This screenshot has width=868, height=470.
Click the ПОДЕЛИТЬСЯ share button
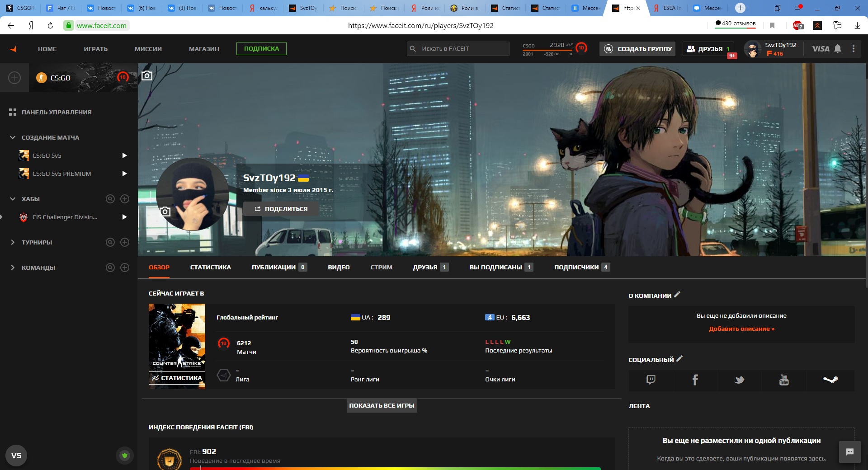[x=281, y=209]
